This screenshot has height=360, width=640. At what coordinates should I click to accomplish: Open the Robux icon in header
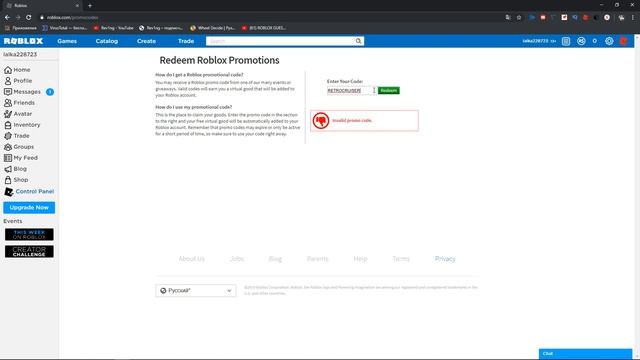click(581, 41)
